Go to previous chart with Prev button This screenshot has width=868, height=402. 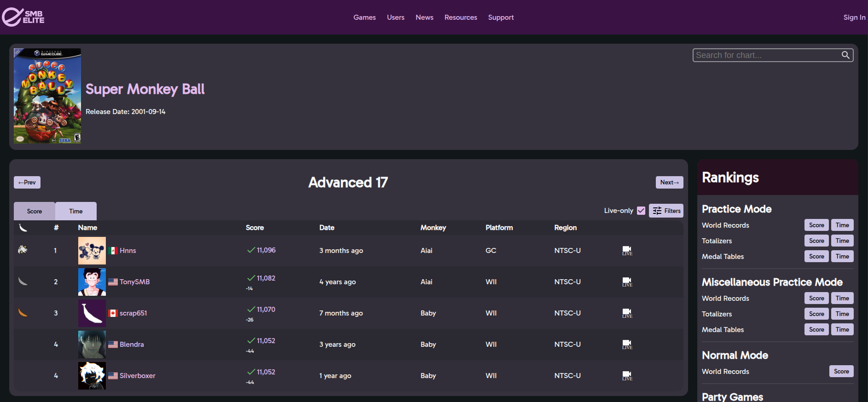[27, 183]
